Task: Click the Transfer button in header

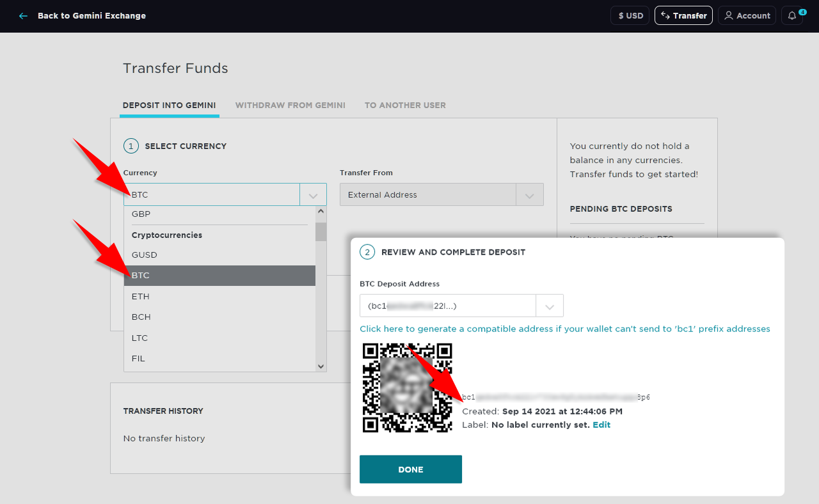Action: click(x=683, y=16)
